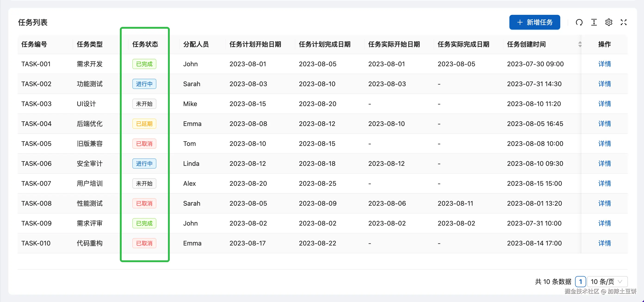Click the 未开始 tag on TASK-007

click(144, 183)
